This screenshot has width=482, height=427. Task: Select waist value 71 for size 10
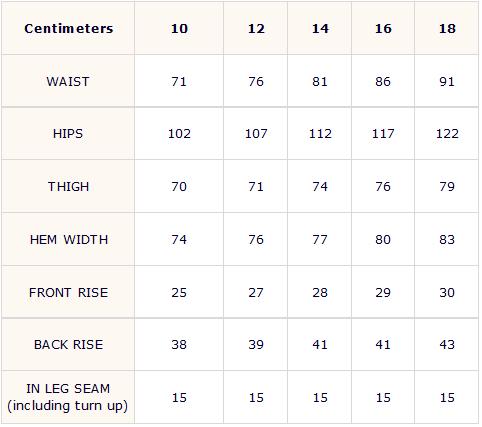[x=179, y=82]
